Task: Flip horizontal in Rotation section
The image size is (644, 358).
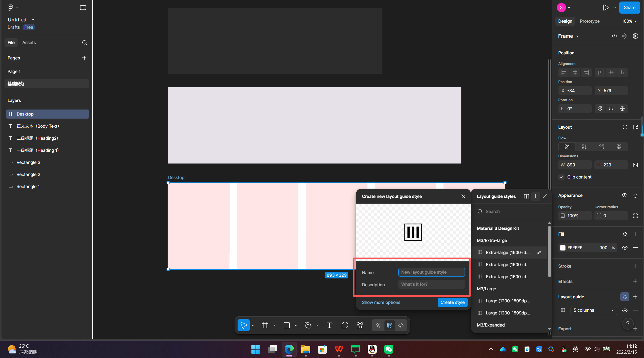Action: (611, 109)
